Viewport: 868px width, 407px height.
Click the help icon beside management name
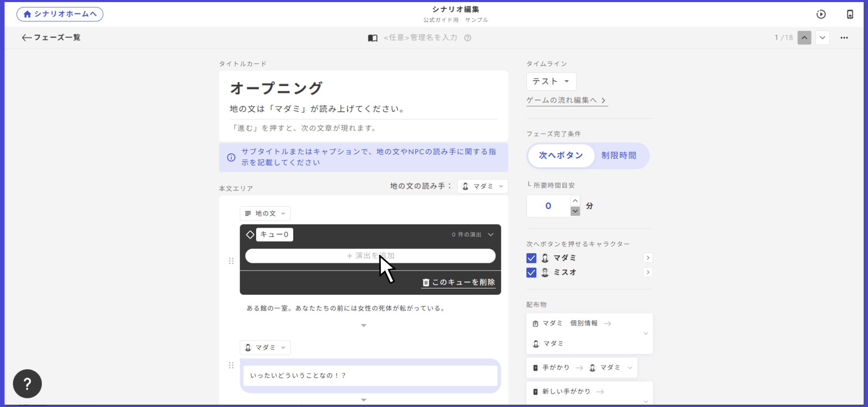click(x=468, y=38)
